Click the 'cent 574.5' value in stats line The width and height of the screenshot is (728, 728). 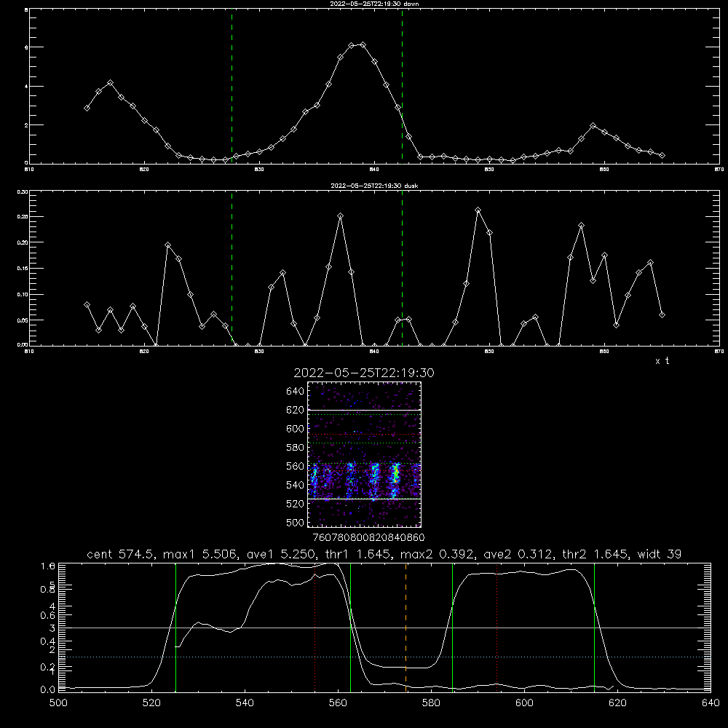coord(120,554)
